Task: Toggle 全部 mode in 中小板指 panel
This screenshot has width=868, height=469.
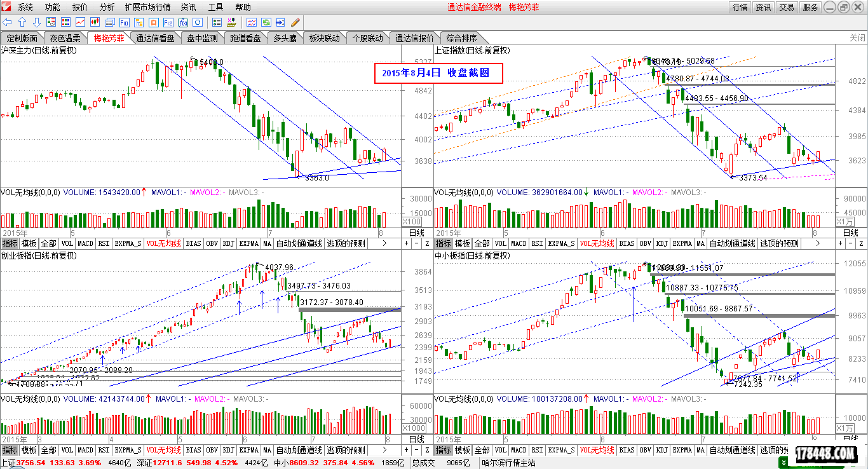Action: (x=483, y=450)
